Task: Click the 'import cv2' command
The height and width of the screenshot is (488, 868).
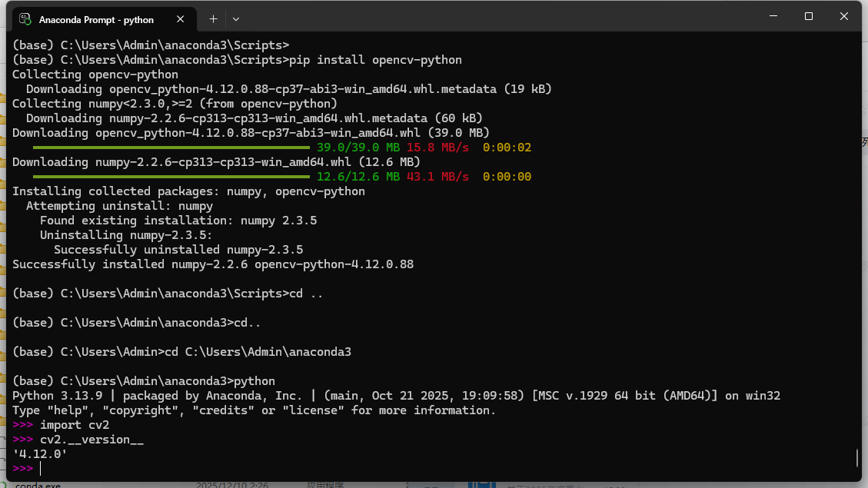Action: (x=75, y=425)
